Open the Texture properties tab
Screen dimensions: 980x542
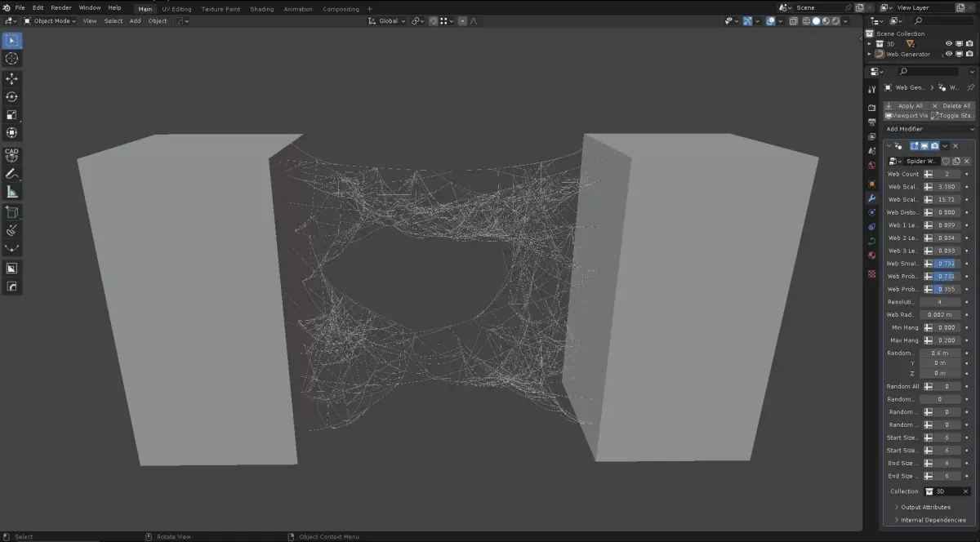(x=872, y=273)
